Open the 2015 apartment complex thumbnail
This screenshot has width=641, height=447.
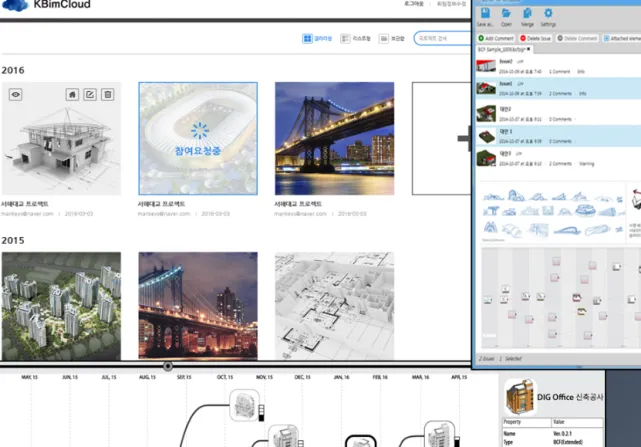(x=61, y=306)
